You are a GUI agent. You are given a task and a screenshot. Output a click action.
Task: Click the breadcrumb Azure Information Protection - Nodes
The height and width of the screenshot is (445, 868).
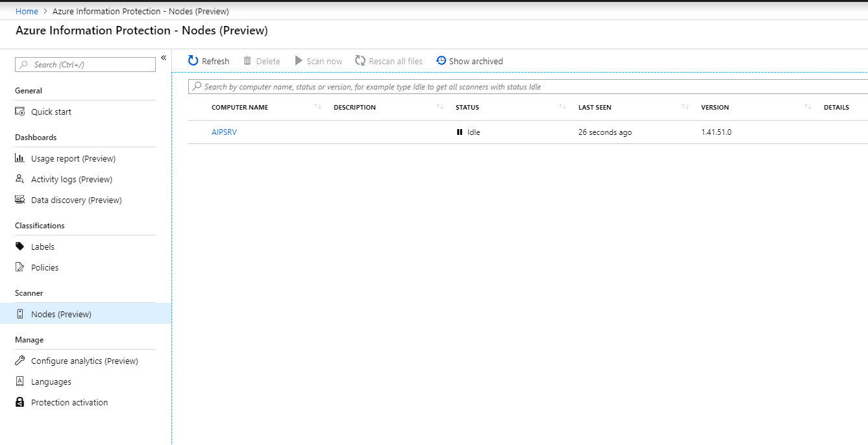(x=140, y=12)
